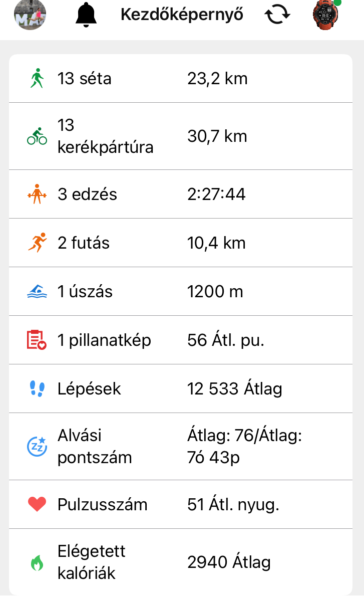
Task: Tap the "2:27:44" workout duration value
Action: (216, 194)
